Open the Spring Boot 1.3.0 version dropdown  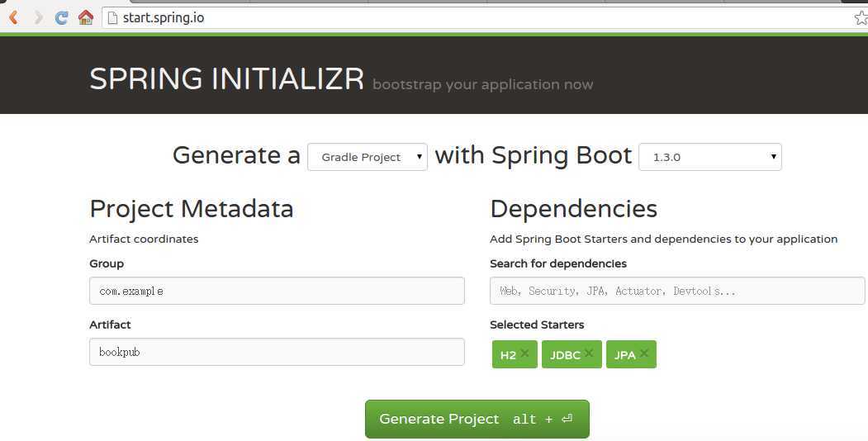(710, 157)
